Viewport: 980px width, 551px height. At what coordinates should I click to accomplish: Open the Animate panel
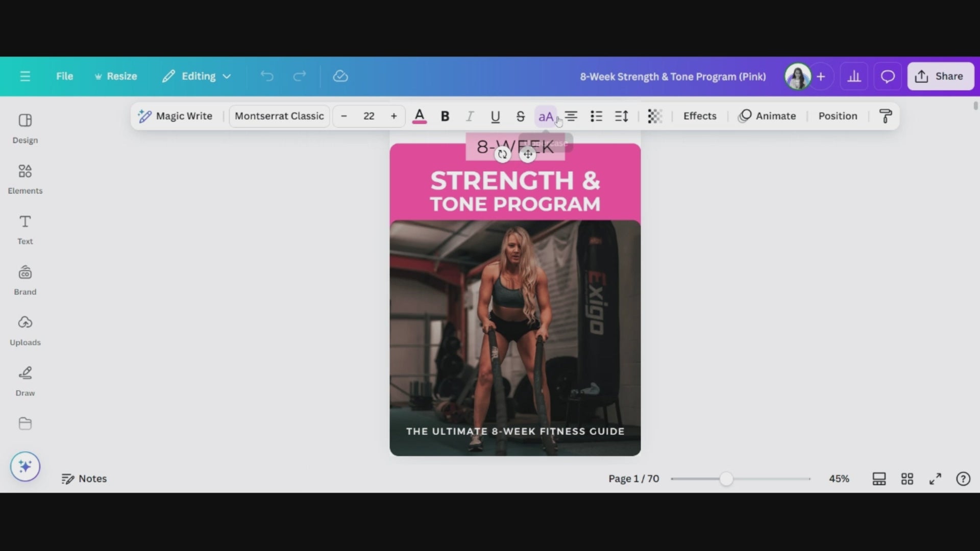(x=767, y=116)
